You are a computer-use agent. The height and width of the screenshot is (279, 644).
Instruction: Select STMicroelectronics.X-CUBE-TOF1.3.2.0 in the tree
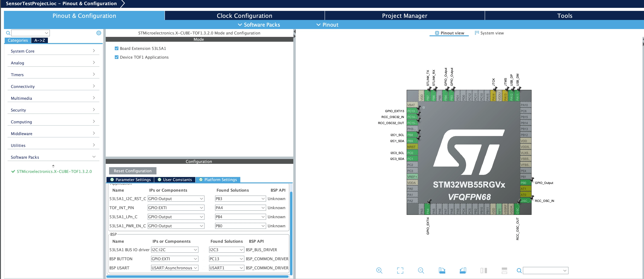pyautogui.click(x=54, y=171)
